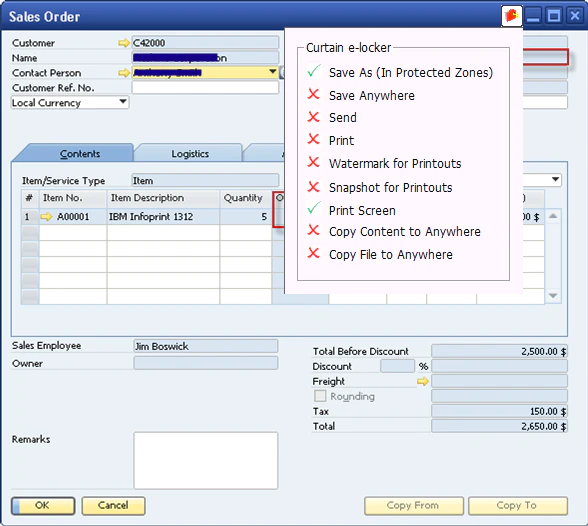Image resolution: width=588 pixels, height=526 pixels.
Task: Switch to the Logistics tab
Action: click(190, 154)
